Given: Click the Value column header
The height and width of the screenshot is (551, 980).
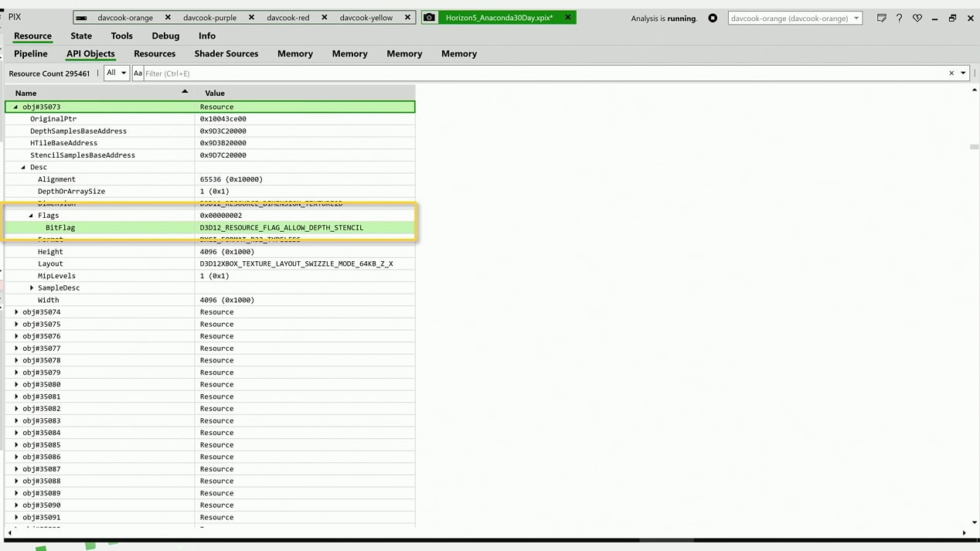Looking at the screenshot, I should pyautogui.click(x=305, y=93).
